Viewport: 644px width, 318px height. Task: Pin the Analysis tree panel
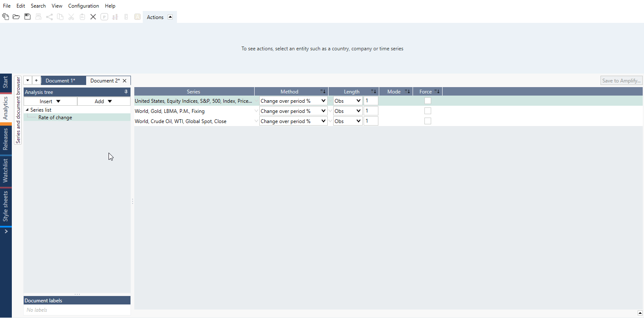click(x=126, y=92)
